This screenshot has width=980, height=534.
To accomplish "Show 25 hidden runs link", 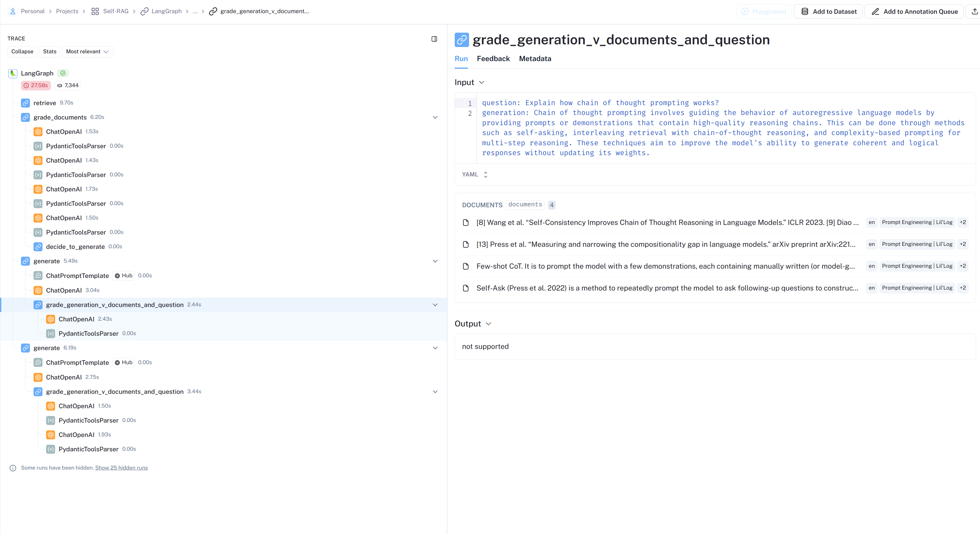I will pos(121,468).
